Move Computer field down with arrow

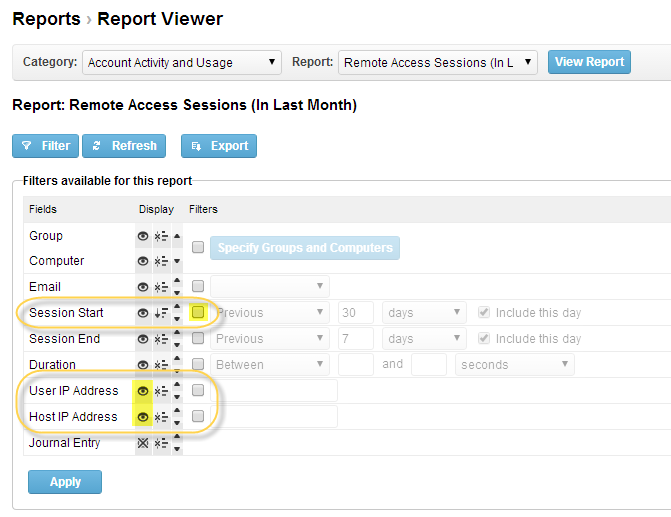coord(177,261)
